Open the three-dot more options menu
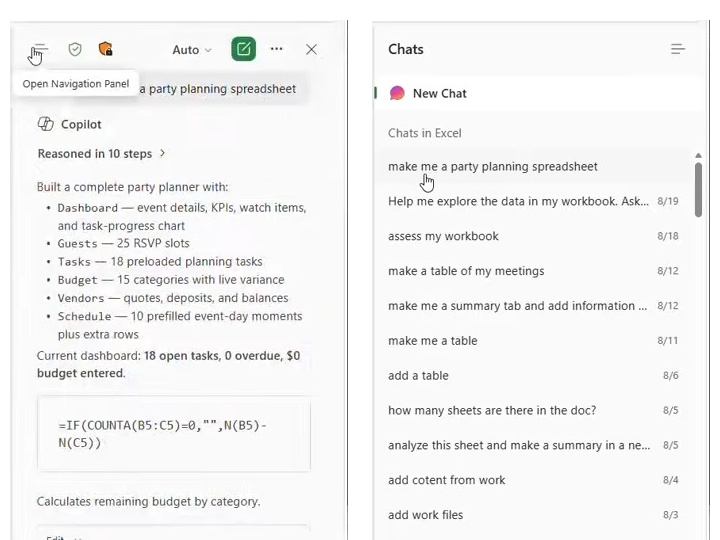The width and height of the screenshot is (720, 540). pyautogui.click(x=276, y=49)
